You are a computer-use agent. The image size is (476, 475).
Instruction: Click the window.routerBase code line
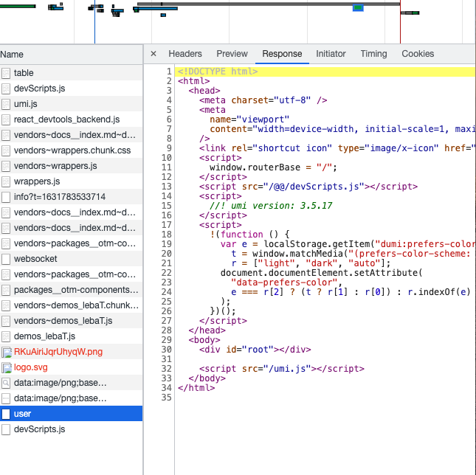[273, 167]
